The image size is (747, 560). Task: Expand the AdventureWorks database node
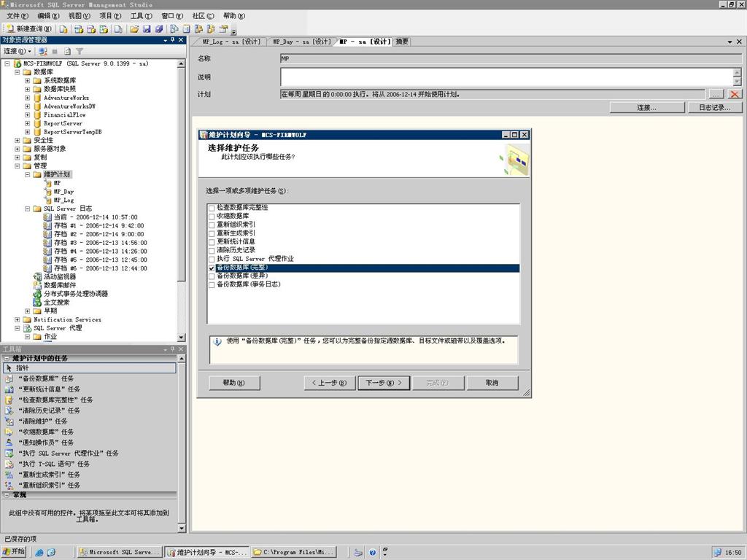[x=27, y=98]
